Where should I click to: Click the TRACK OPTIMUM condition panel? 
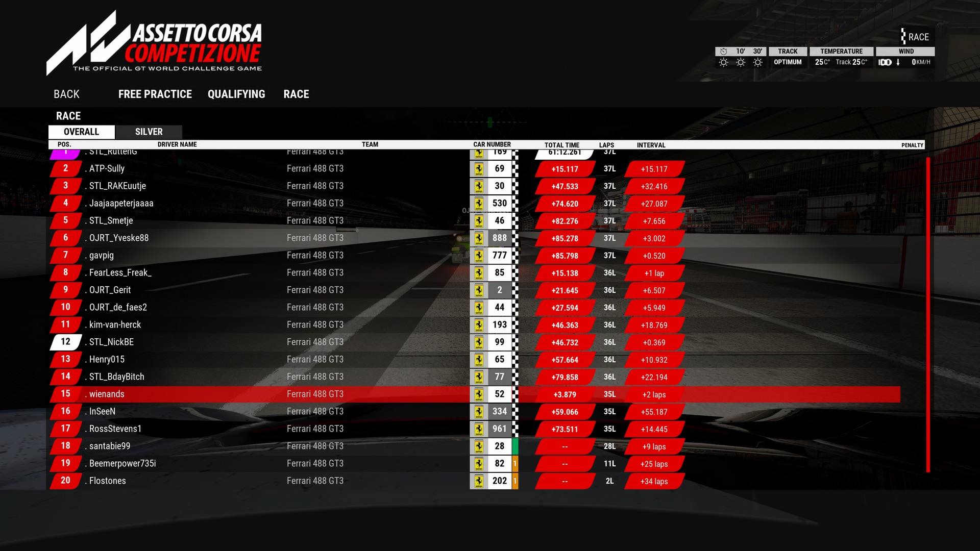pos(788,57)
